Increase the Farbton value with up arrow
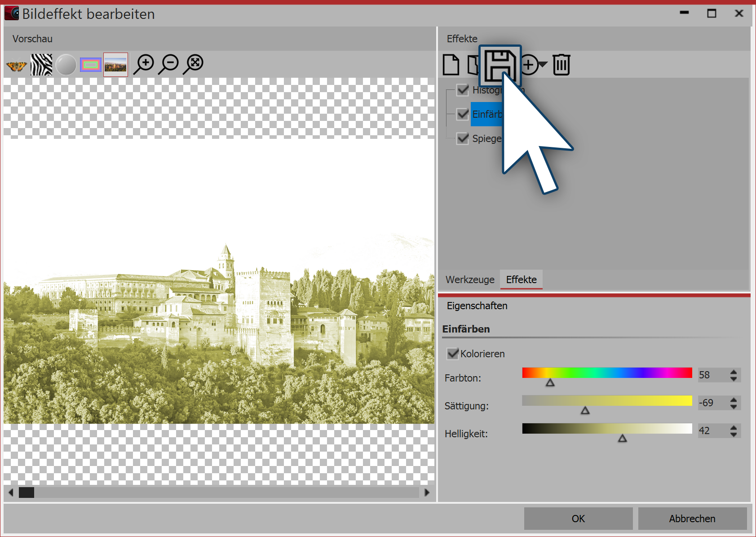756x537 pixels. (734, 372)
